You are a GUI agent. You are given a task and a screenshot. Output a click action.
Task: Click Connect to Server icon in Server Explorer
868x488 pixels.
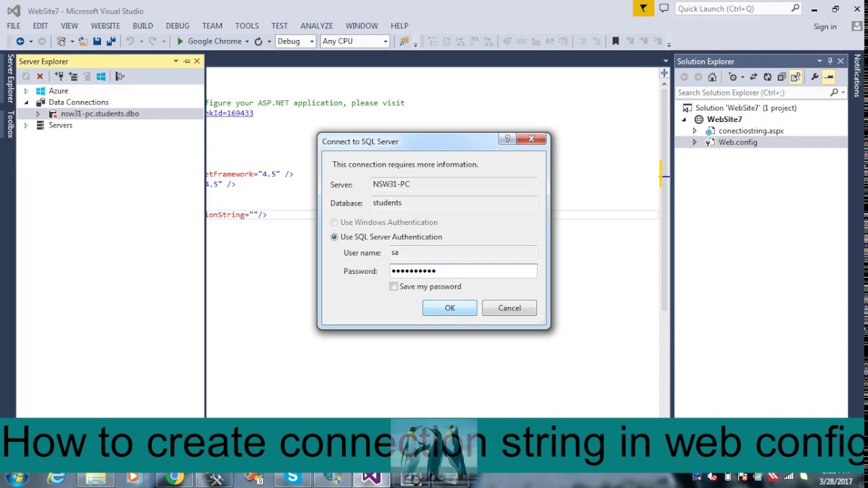(x=73, y=76)
